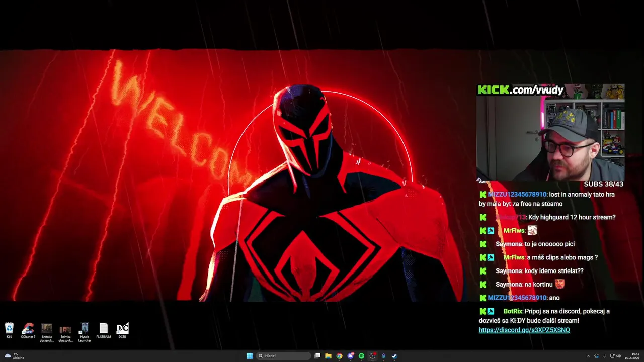The height and width of the screenshot is (362, 644).
Task: Open the DCSB desktop shortcut
Action: (122, 331)
